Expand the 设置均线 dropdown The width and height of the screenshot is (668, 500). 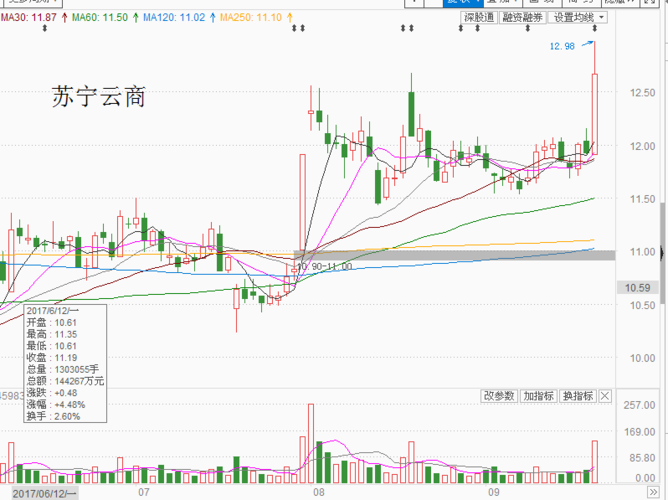(578, 17)
